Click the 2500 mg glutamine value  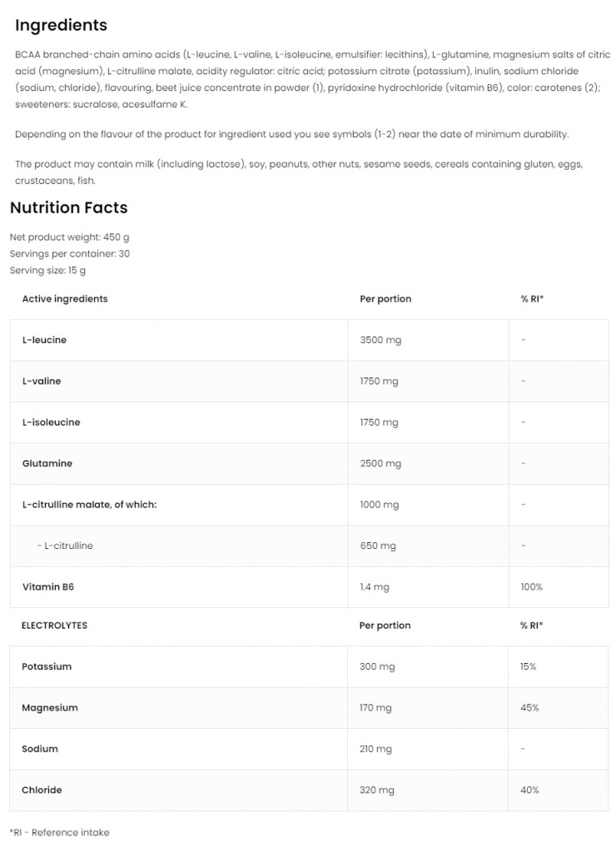(380, 463)
